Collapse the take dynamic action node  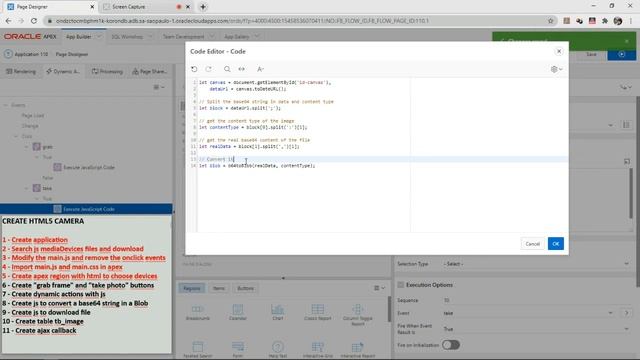click(27, 188)
